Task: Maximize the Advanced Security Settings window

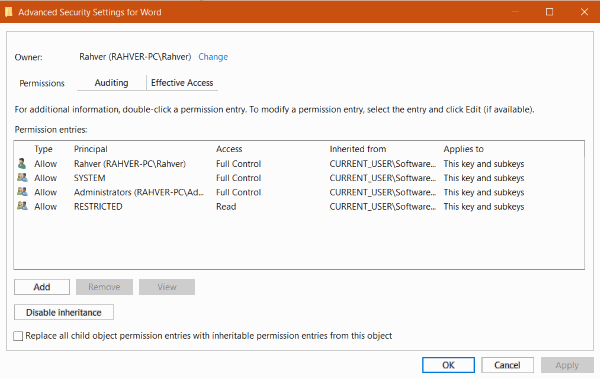Action: [x=549, y=12]
